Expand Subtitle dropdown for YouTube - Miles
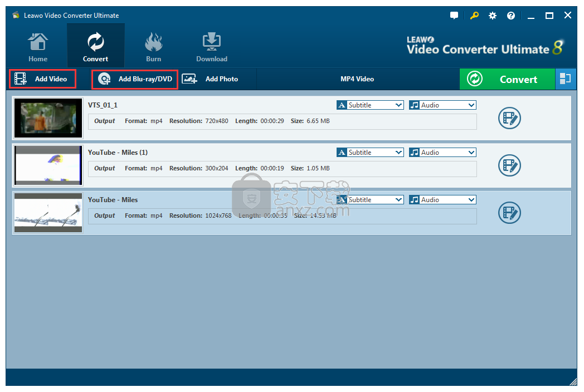This screenshot has width=584, height=392. pyautogui.click(x=370, y=199)
